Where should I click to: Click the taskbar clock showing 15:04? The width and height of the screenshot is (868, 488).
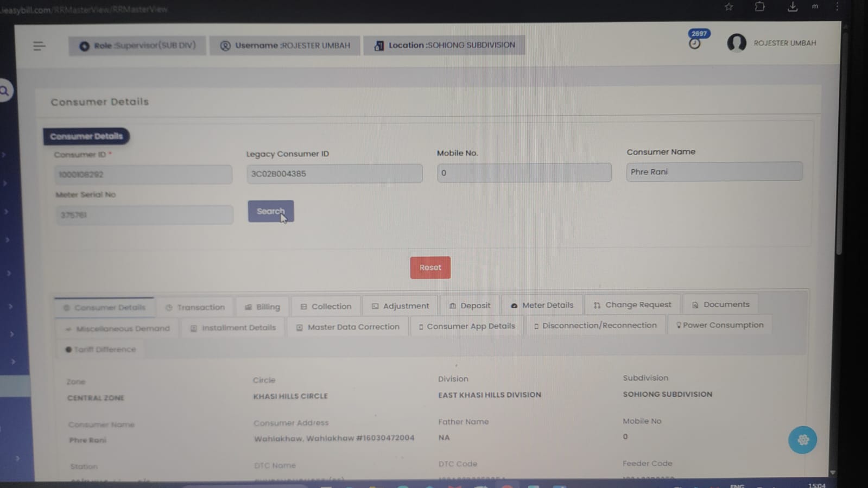point(816,485)
